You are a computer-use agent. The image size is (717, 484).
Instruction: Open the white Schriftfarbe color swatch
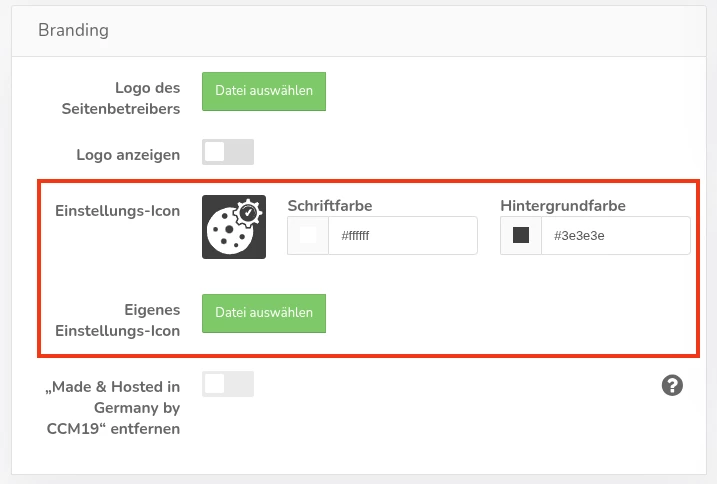coord(308,236)
